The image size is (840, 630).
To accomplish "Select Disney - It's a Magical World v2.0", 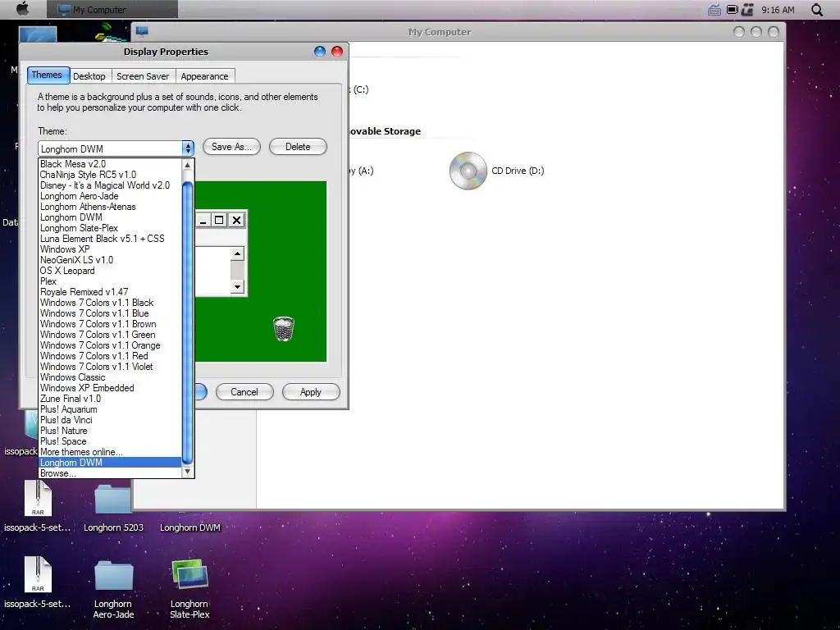I will [x=111, y=185].
